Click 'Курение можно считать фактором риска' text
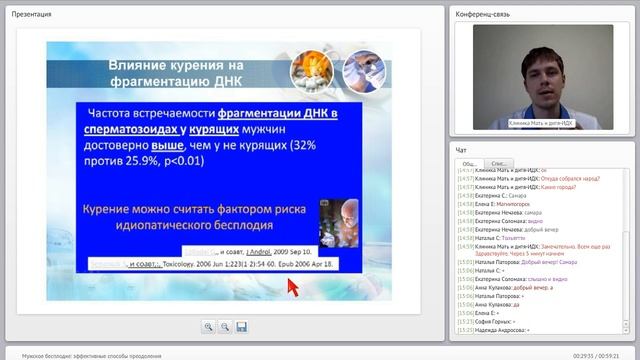This screenshot has height=360, width=640. point(194,209)
